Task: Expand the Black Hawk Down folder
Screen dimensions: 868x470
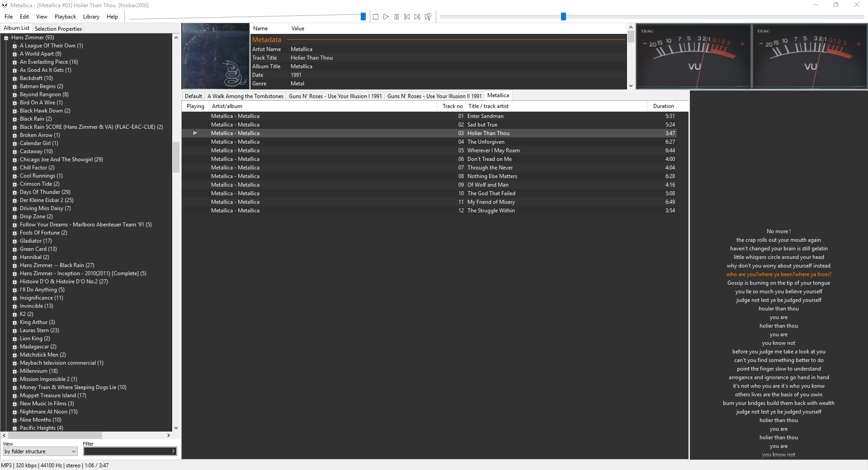Action: (14, 111)
